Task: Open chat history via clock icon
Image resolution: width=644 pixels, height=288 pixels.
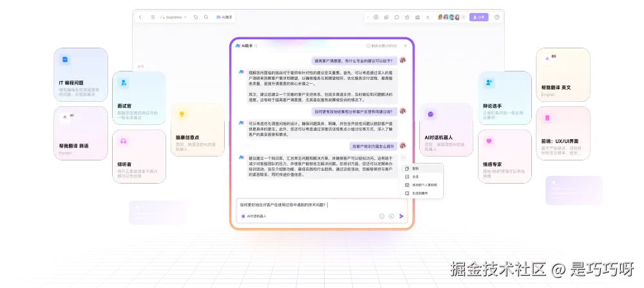Action: click(x=381, y=216)
